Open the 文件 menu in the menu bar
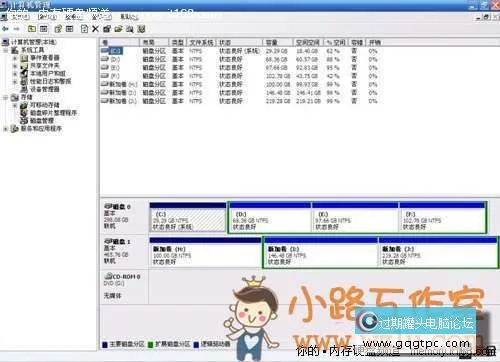Image resolution: width=500 pixels, height=362 pixels. click(20, 17)
